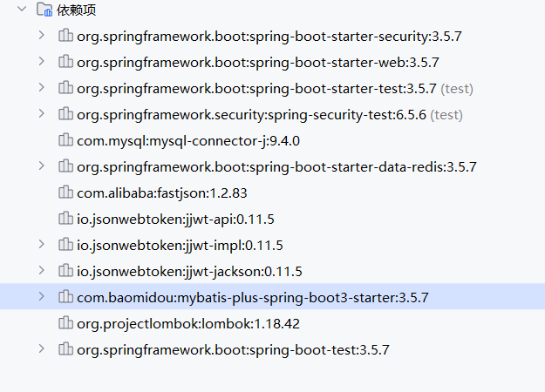Image resolution: width=545 pixels, height=392 pixels.
Task: Select spring-boot-starter-data-redis:3.5.7 text
Action: pyautogui.click(x=276, y=167)
